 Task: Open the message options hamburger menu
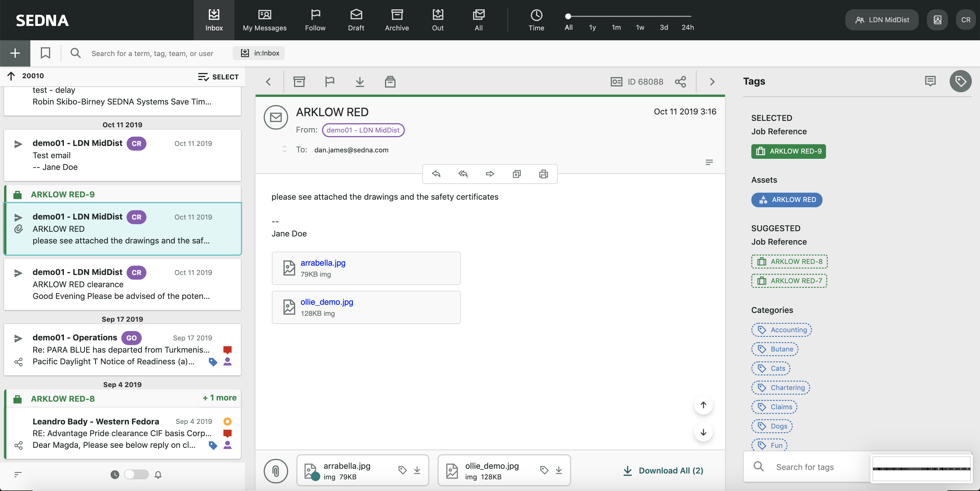coord(709,162)
